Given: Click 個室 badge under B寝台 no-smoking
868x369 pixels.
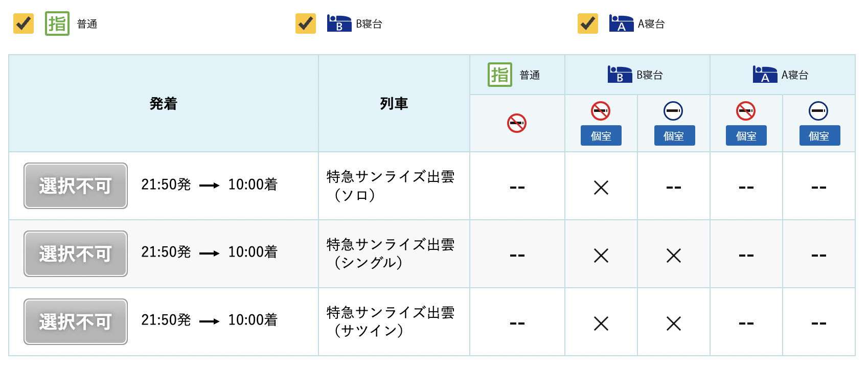Looking at the screenshot, I should tap(601, 136).
